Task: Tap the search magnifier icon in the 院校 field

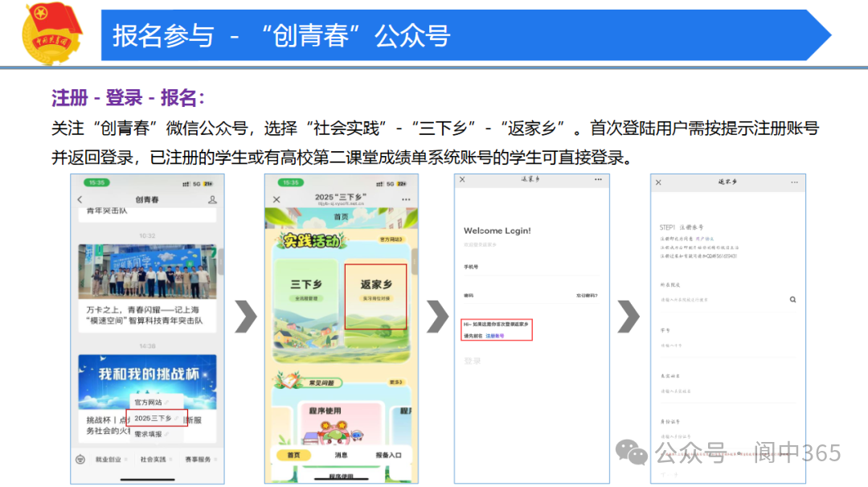Action: point(792,298)
